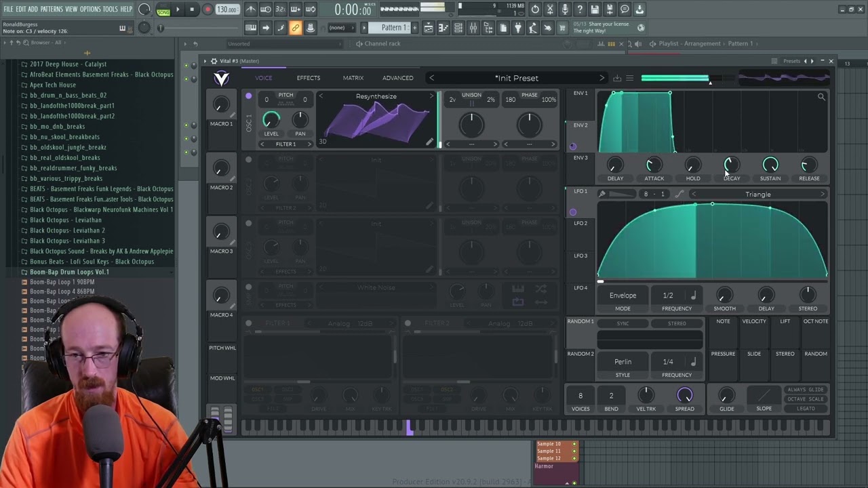
Task: Click next arrow on Triangle LFO shape
Action: (x=823, y=195)
